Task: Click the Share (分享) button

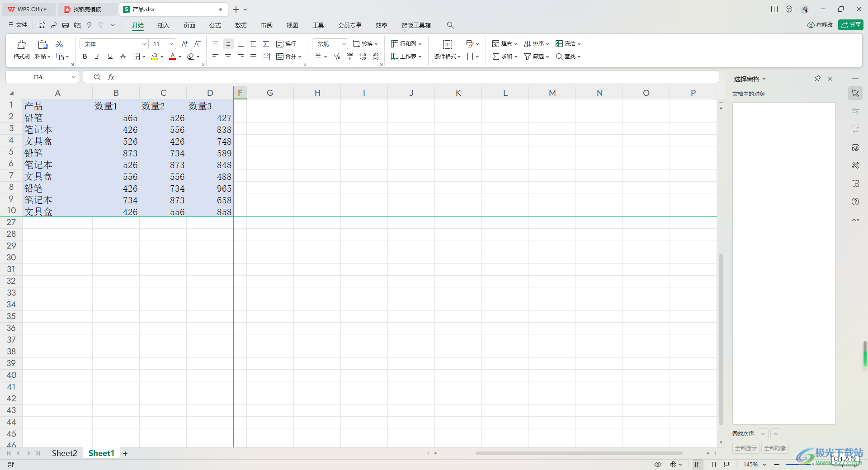Action: (x=851, y=25)
